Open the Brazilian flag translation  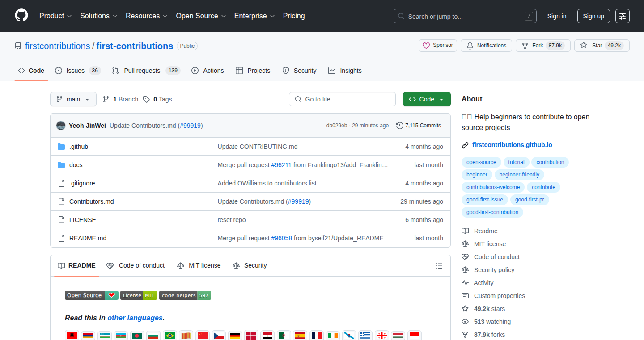169,336
